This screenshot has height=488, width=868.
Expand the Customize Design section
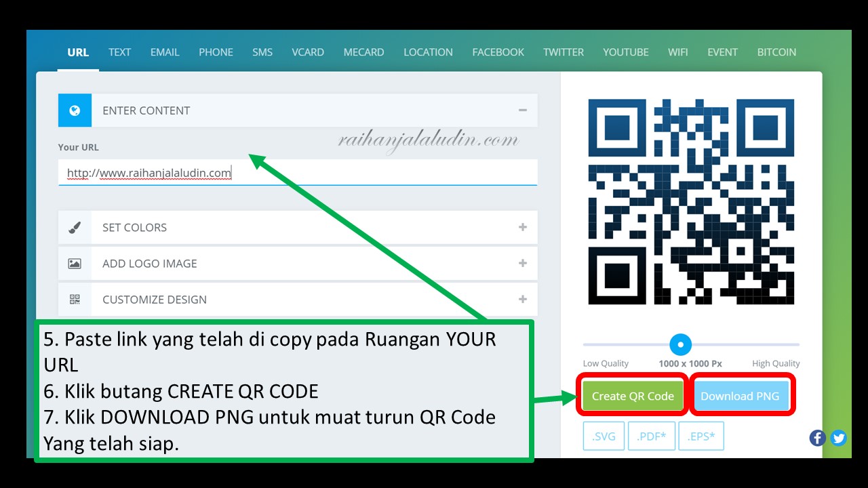tap(522, 299)
